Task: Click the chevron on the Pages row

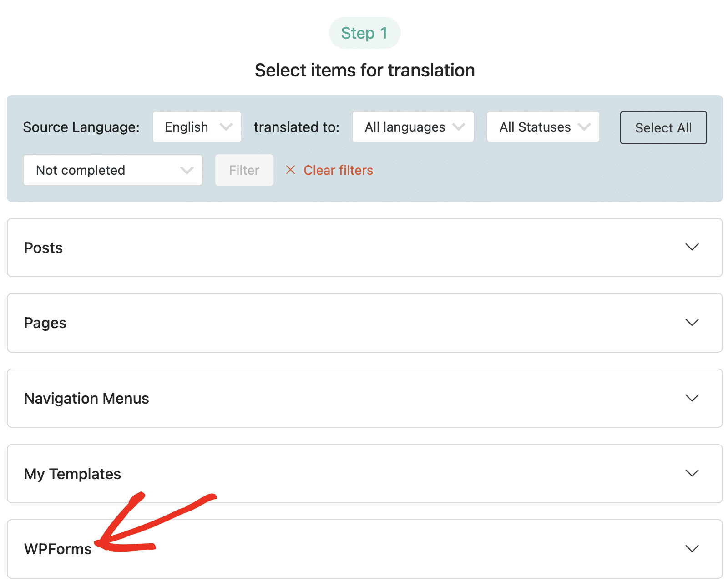Action: (x=692, y=323)
